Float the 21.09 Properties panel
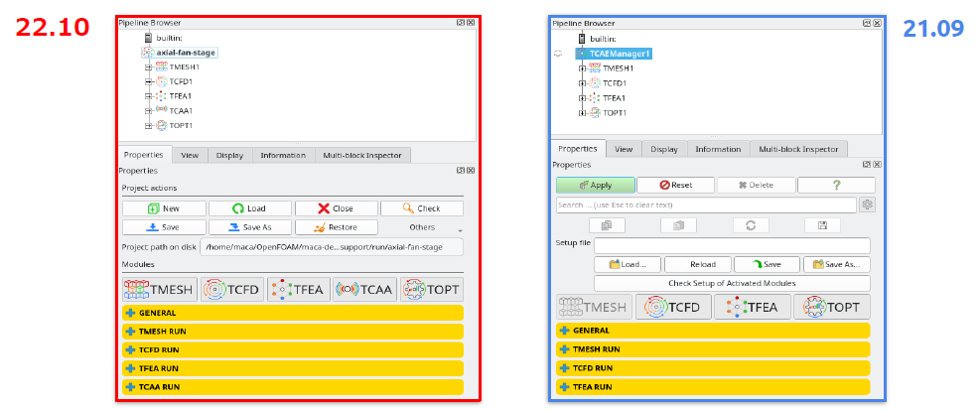Viewport: 980px width, 410px height. [868, 165]
